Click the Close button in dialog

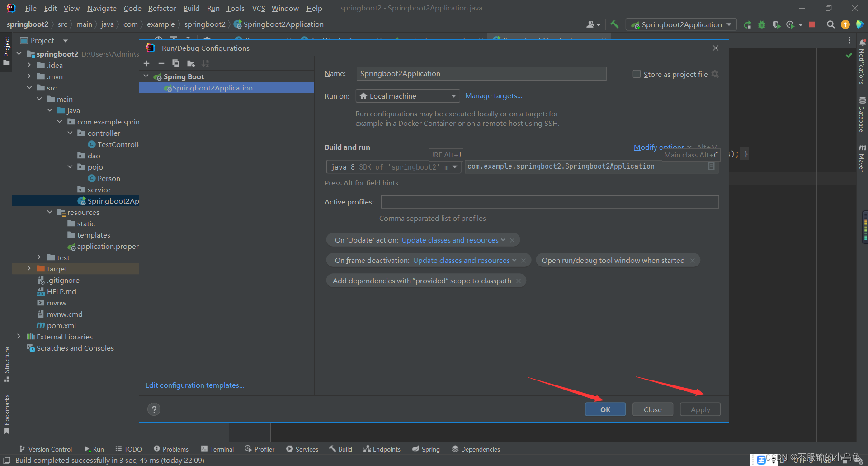[653, 409]
